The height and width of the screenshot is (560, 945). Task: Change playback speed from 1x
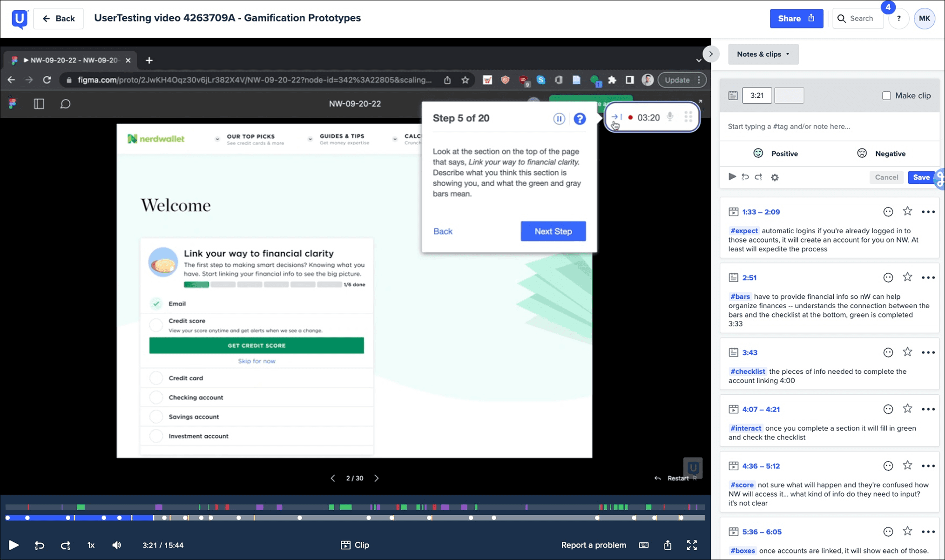point(91,545)
